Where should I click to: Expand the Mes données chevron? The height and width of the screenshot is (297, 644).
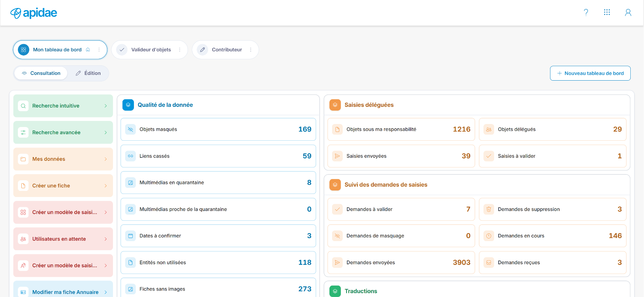click(106, 159)
